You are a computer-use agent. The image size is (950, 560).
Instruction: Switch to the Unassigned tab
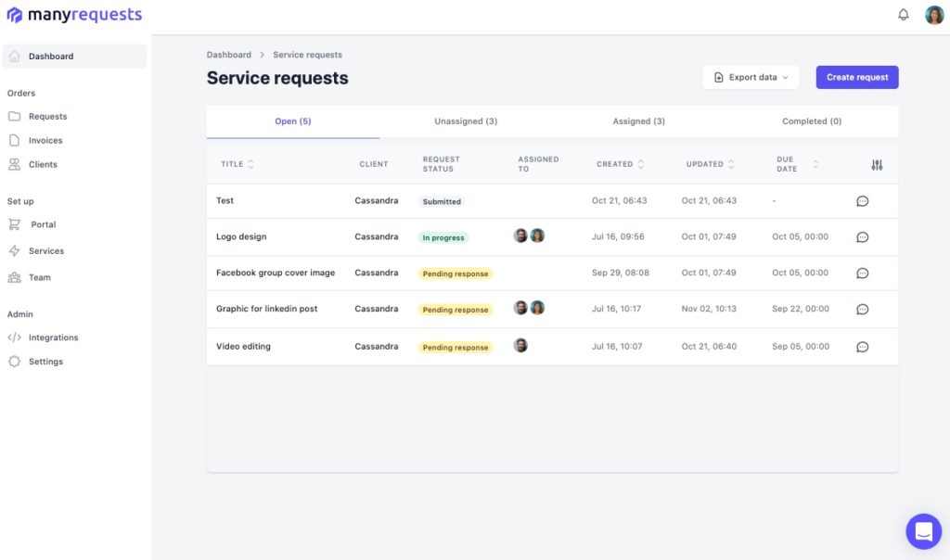(466, 121)
